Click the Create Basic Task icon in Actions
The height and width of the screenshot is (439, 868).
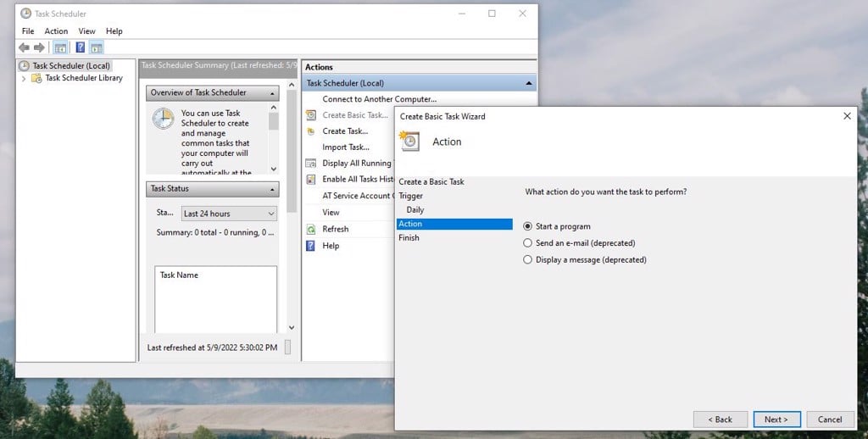311,115
